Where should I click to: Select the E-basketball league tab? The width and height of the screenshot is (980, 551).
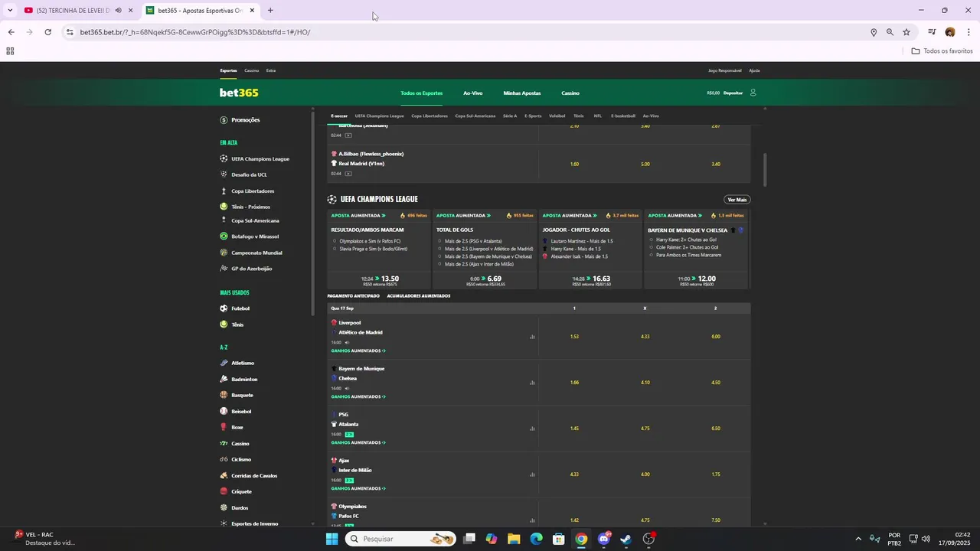tap(623, 116)
